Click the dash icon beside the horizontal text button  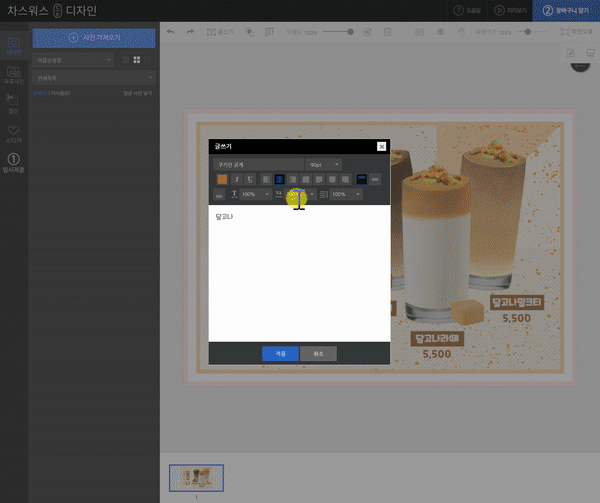(375, 179)
